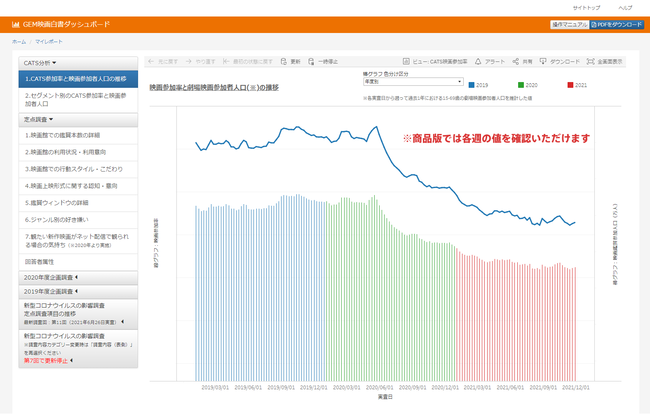Click the PDFをダウンロード button
650x414 pixels.
617,24
